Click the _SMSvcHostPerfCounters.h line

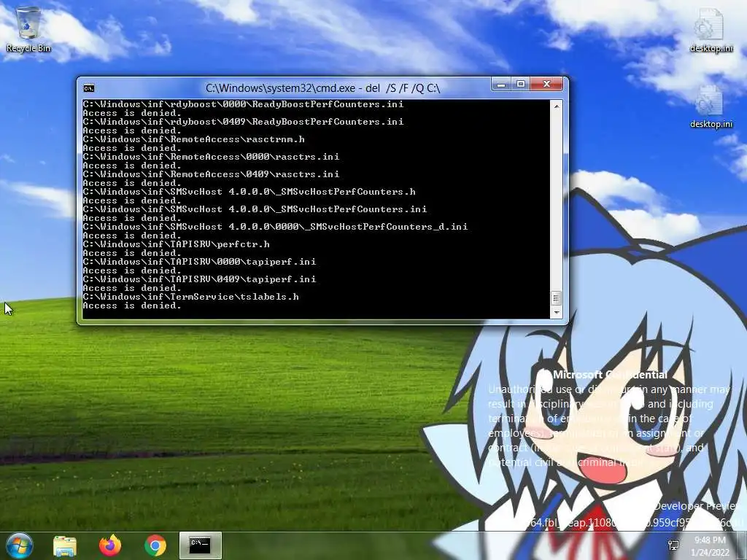coord(249,192)
